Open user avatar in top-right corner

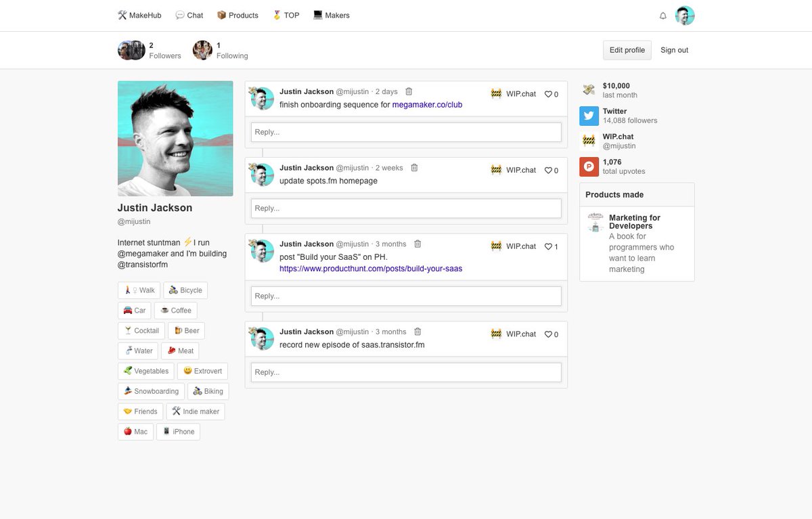coord(685,16)
